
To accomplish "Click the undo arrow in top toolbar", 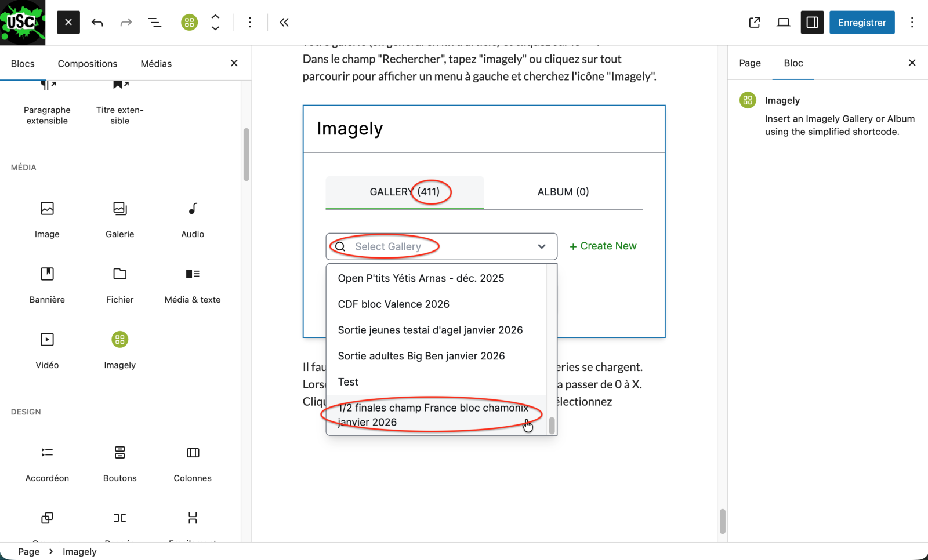I will [x=97, y=23].
